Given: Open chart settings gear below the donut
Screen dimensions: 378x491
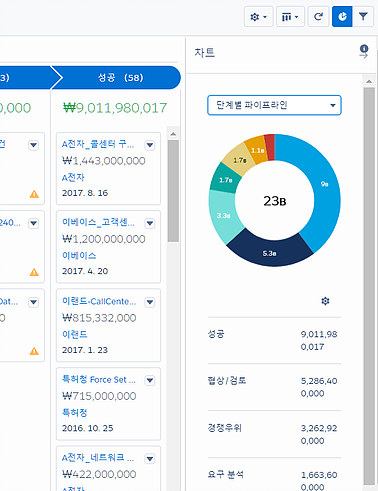Looking at the screenshot, I should pyautogui.click(x=325, y=301).
